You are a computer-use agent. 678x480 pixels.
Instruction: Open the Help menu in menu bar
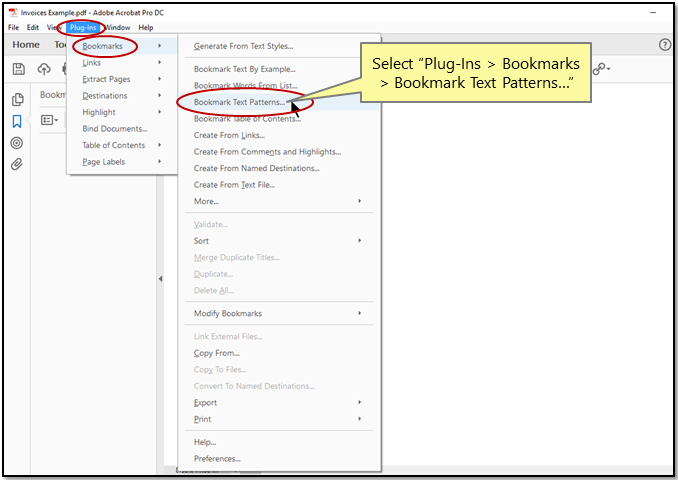(x=146, y=27)
